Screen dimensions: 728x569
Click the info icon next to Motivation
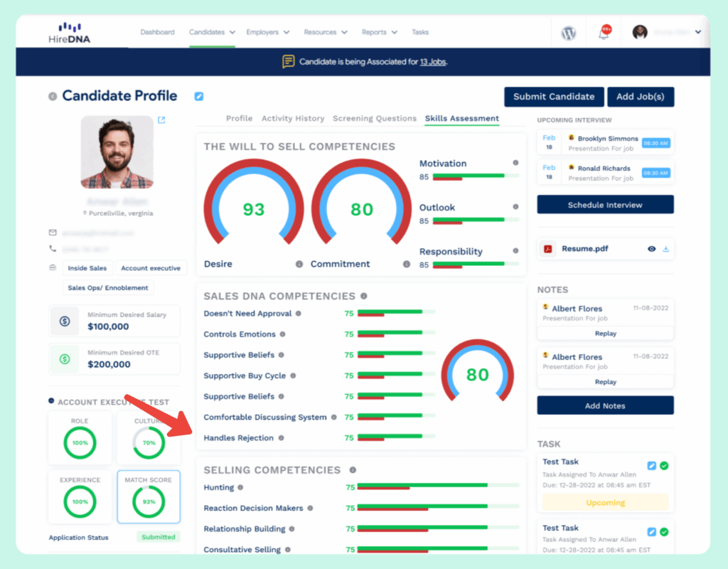point(515,163)
